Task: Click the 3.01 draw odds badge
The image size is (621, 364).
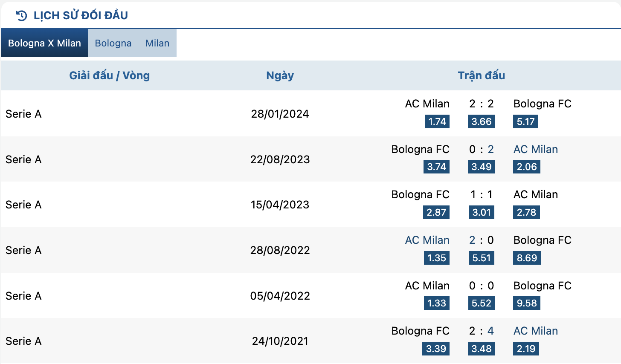Action: tap(482, 212)
